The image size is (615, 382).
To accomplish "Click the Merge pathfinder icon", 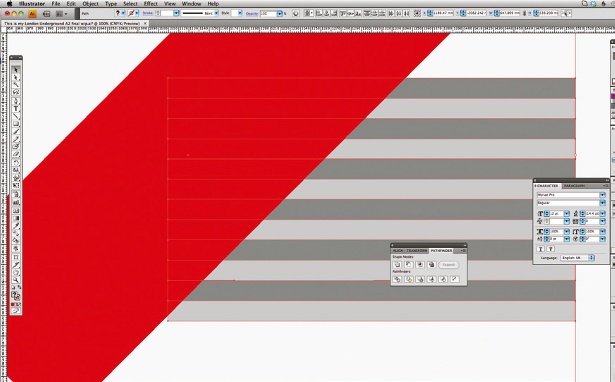I will coord(420,279).
